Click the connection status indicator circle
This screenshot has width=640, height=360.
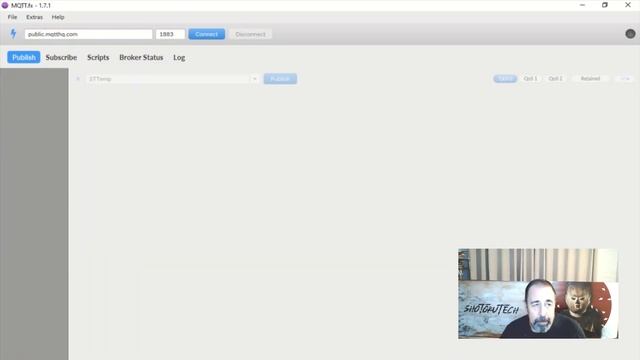click(x=630, y=34)
